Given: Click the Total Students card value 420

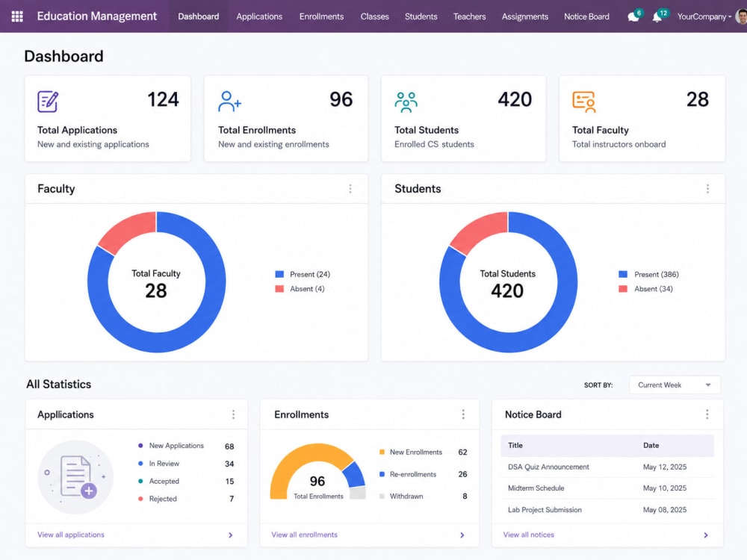Looking at the screenshot, I should 515,99.
